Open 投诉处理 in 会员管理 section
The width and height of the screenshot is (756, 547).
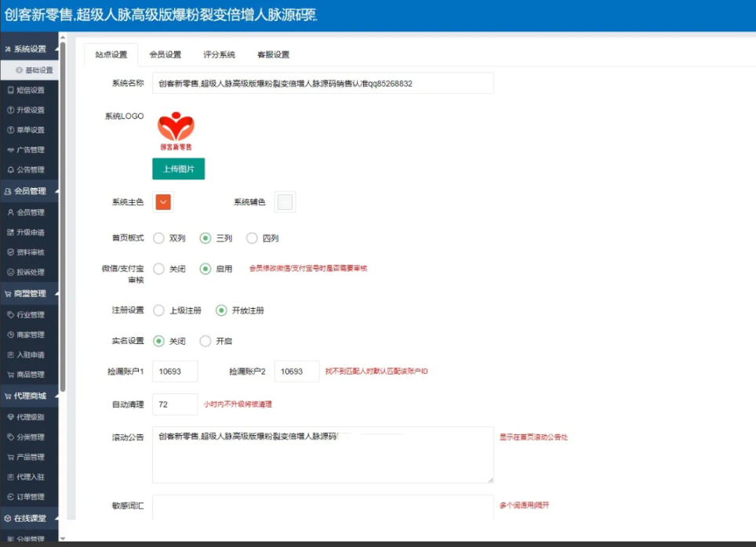30,272
